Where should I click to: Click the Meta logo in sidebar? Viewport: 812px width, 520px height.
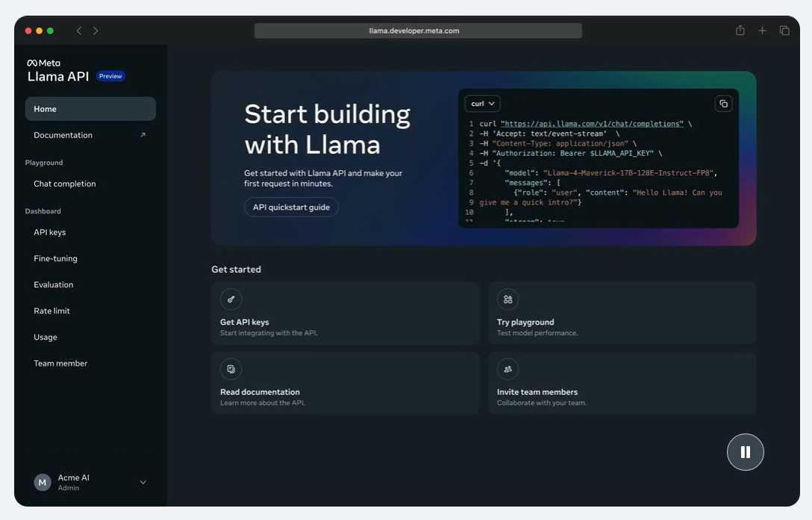point(43,63)
